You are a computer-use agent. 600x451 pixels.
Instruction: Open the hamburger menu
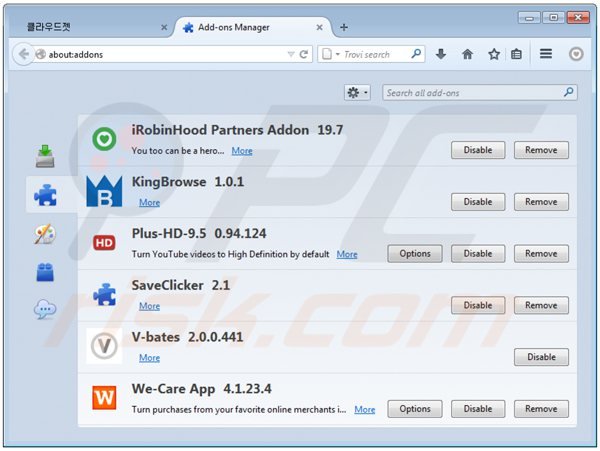pyautogui.click(x=546, y=54)
